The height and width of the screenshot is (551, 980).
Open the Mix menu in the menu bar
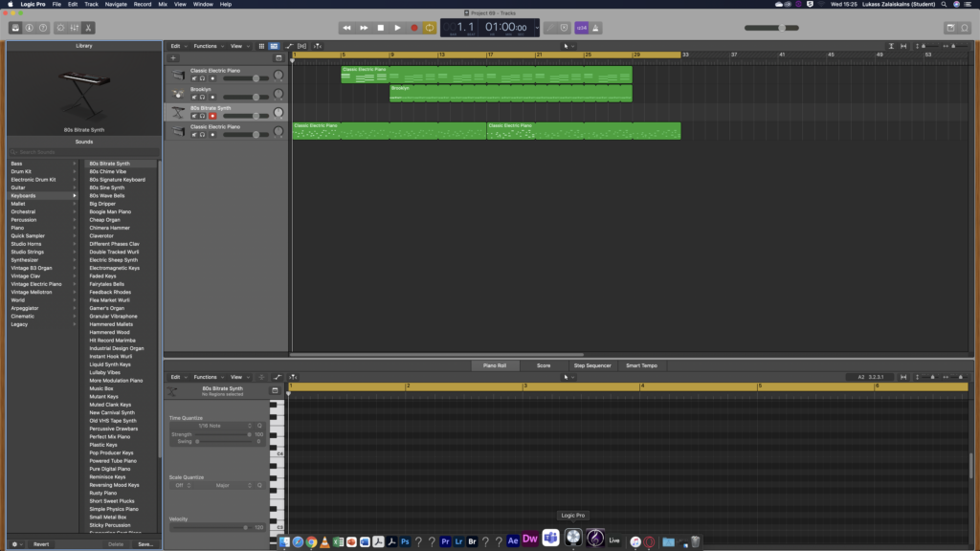click(x=163, y=5)
